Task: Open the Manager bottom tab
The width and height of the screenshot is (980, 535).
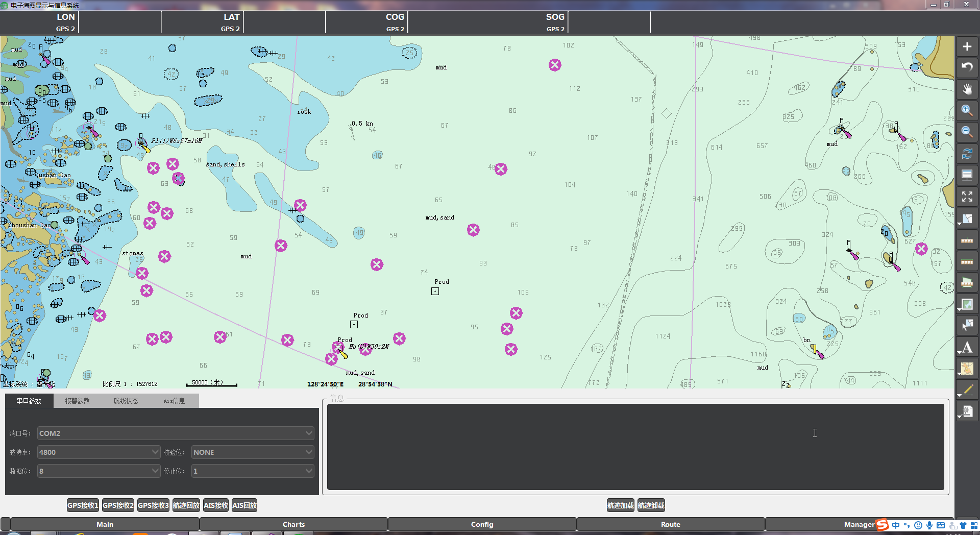Action: tap(859, 524)
